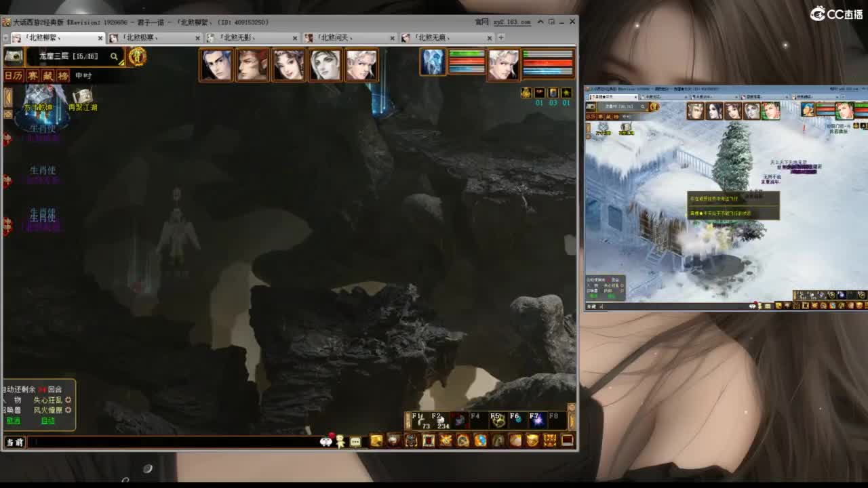
Task: Click the player character's status bars
Action: [x=548, y=62]
